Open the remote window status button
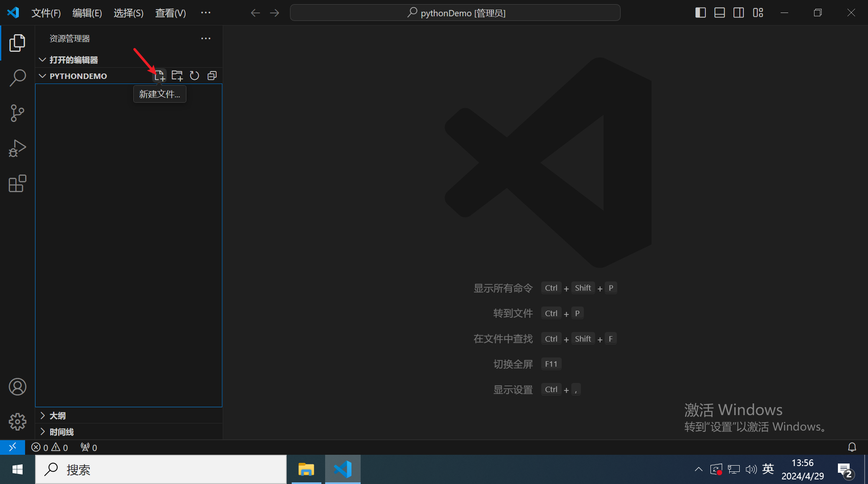The height and width of the screenshot is (484, 868). pos(13,447)
